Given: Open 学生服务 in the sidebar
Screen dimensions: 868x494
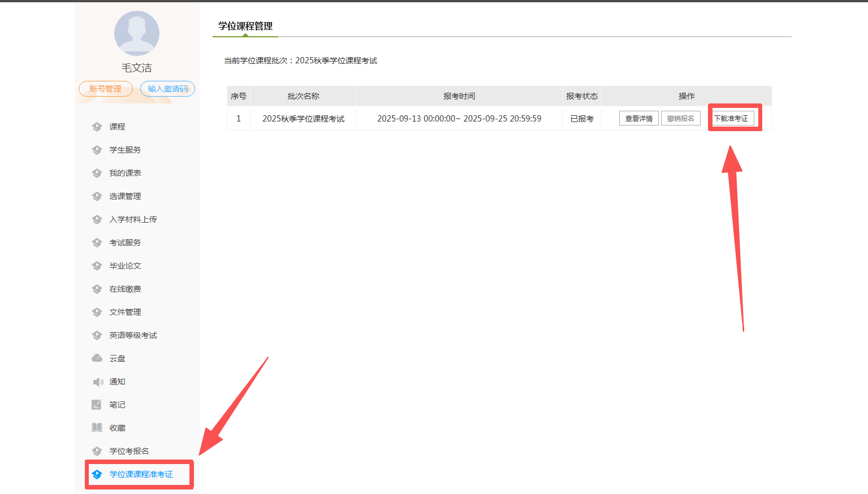Looking at the screenshot, I should tap(125, 150).
